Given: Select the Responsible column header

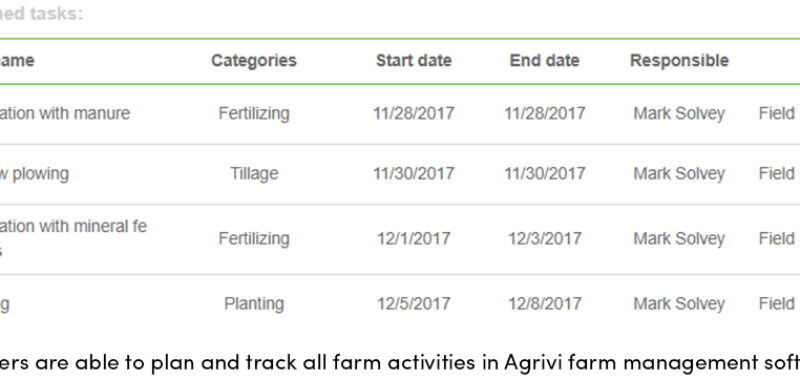Looking at the screenshot, I should coord(679,61).
